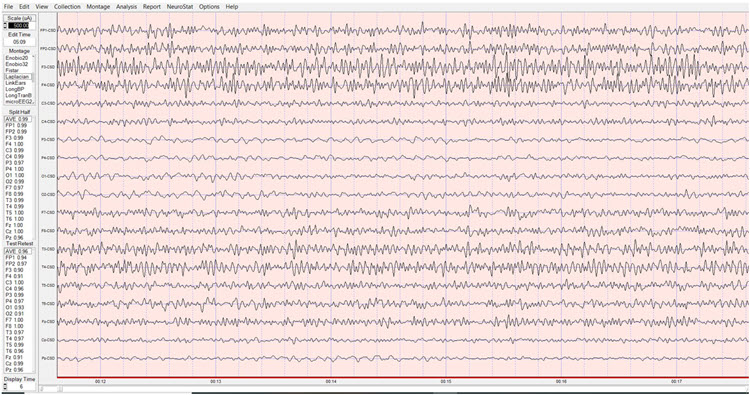The height and width of the screenshot is (395, 750).
Task: Open the Collection menu
Action: click(67, 7)
